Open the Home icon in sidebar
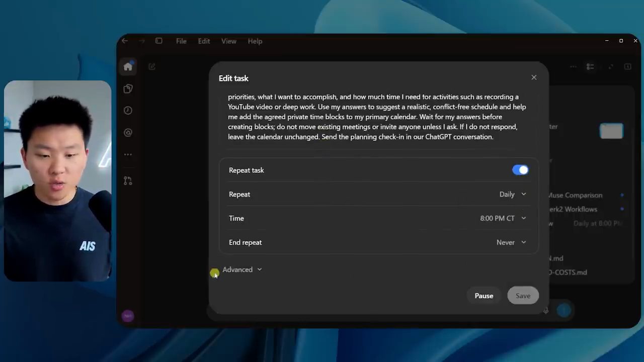The height and width of the screenshot is (362, 644). pyautogui.click(x=128, y=66)
